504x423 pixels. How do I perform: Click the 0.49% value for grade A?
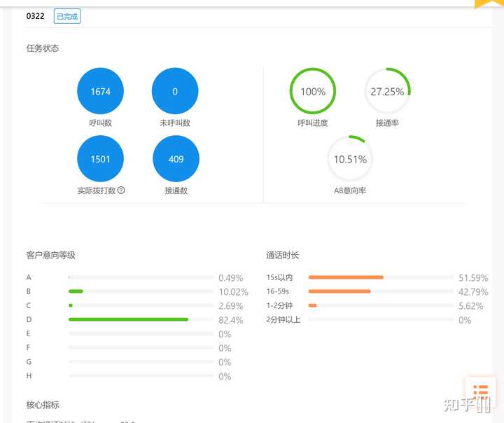(x=231, y=278)
